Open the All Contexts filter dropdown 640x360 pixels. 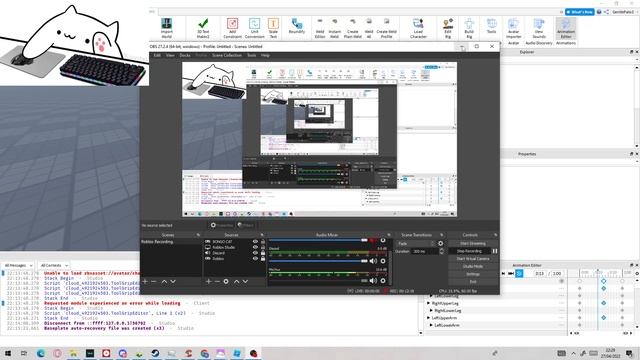[x=54, y=265]
